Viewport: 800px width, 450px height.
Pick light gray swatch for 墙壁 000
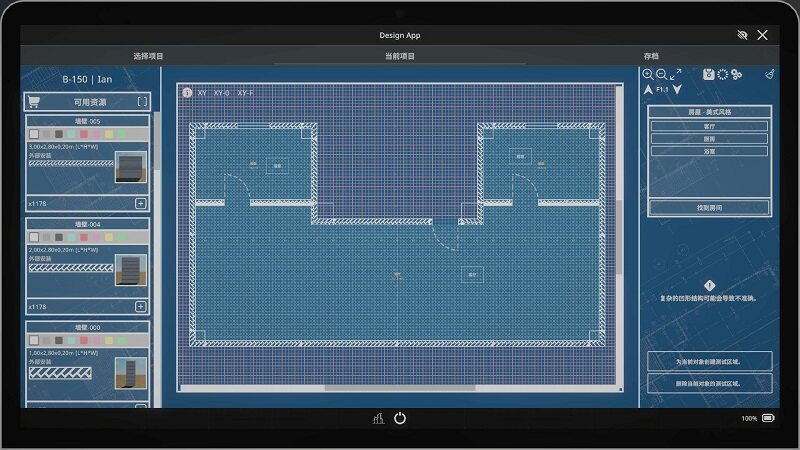[46, 340]
